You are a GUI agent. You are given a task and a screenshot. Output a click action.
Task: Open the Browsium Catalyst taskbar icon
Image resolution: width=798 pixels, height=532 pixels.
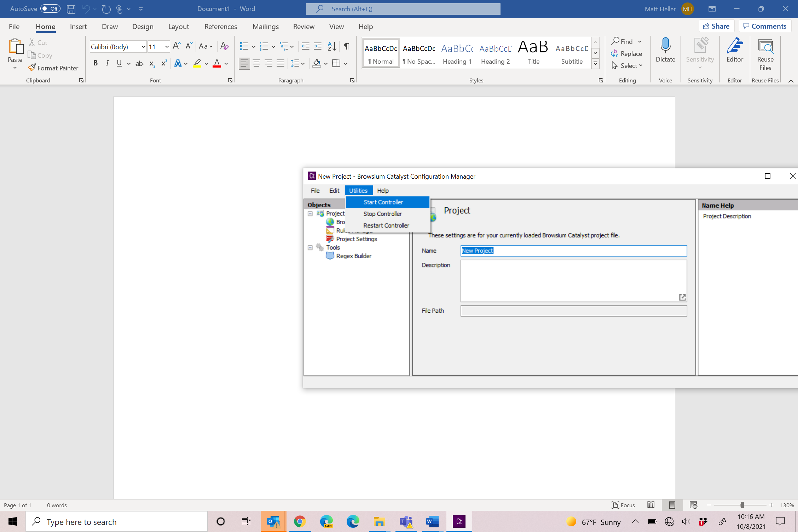pyautogui.click(x=459, y=521)
